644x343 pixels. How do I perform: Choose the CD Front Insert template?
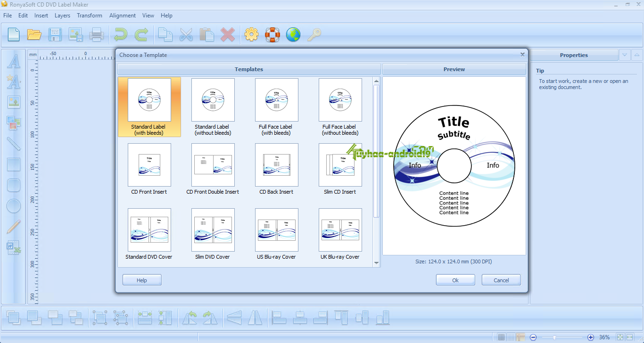coord(149,169)
